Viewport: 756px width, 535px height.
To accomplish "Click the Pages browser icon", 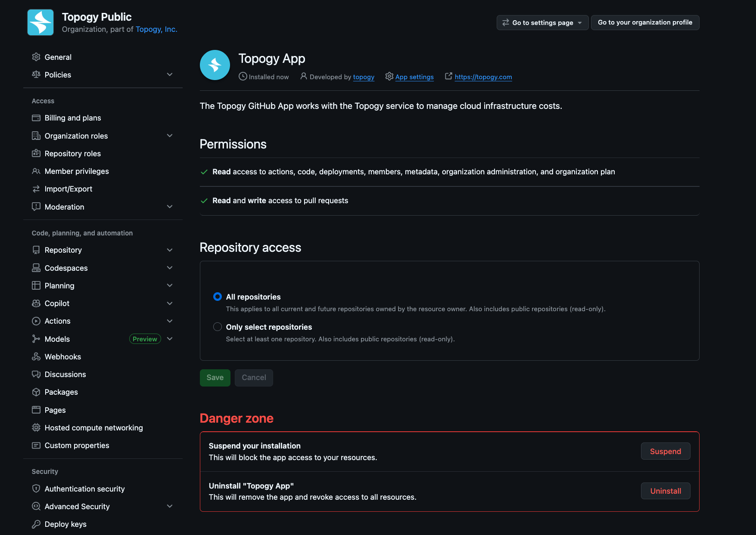I will 36,410.
